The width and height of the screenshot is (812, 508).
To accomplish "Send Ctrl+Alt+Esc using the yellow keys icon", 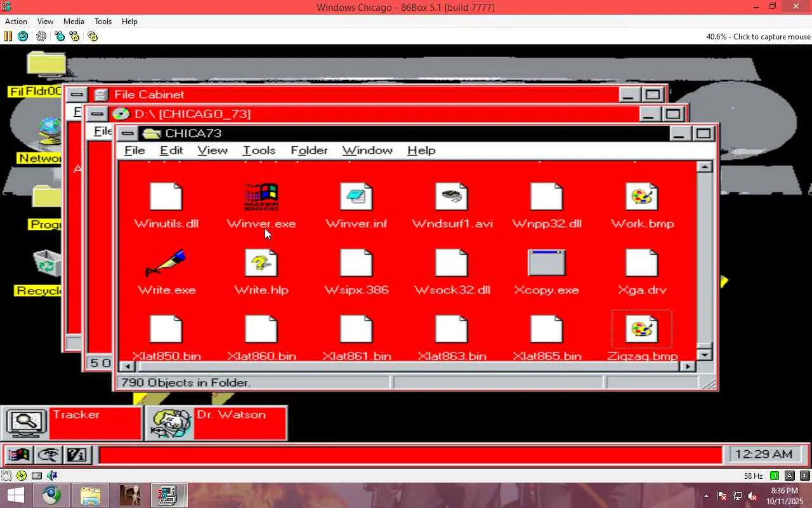I will [x=75, y=36].
